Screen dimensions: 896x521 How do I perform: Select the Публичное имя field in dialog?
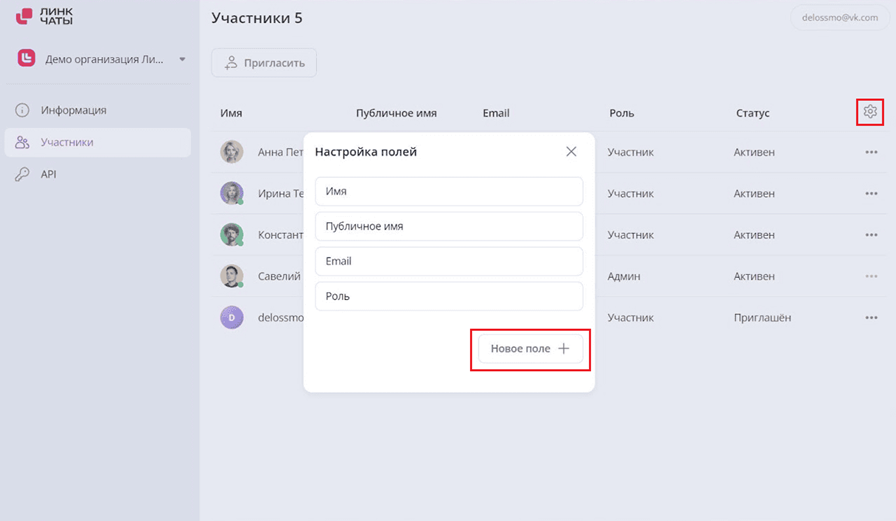pyautogui.click(x=449, y=226)
